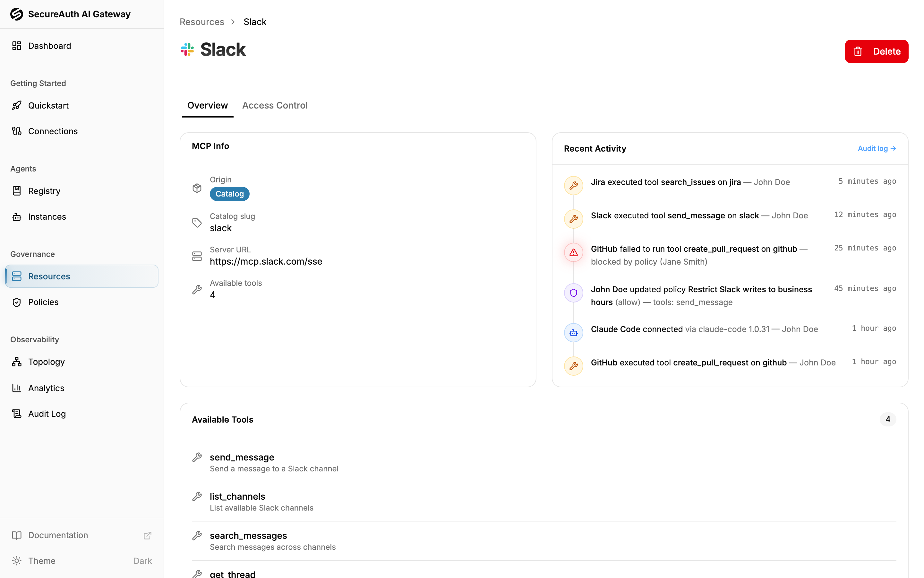
Task: Select Resources in Governance section
Action: pos(82,276)
